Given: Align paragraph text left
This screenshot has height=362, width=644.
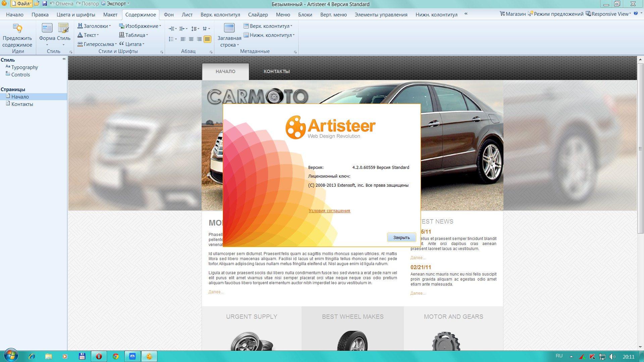Looking at the screenshot, I should (183, 39).
